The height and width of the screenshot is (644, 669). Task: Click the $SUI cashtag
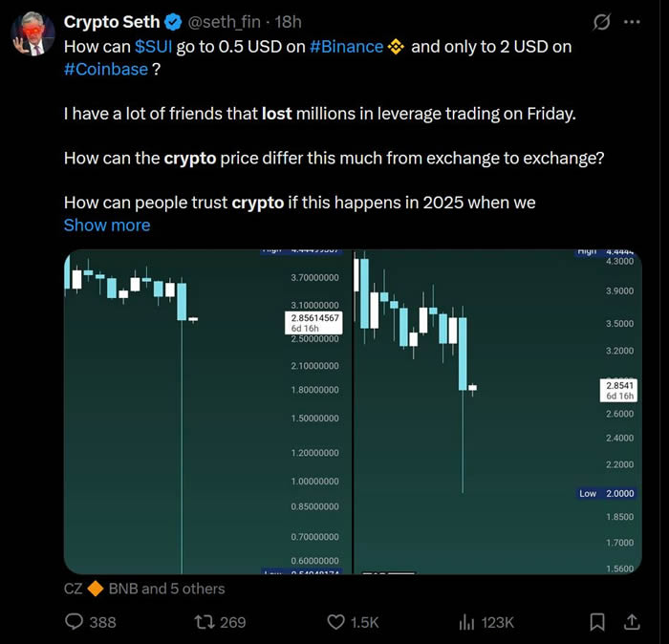click(153, 46)
